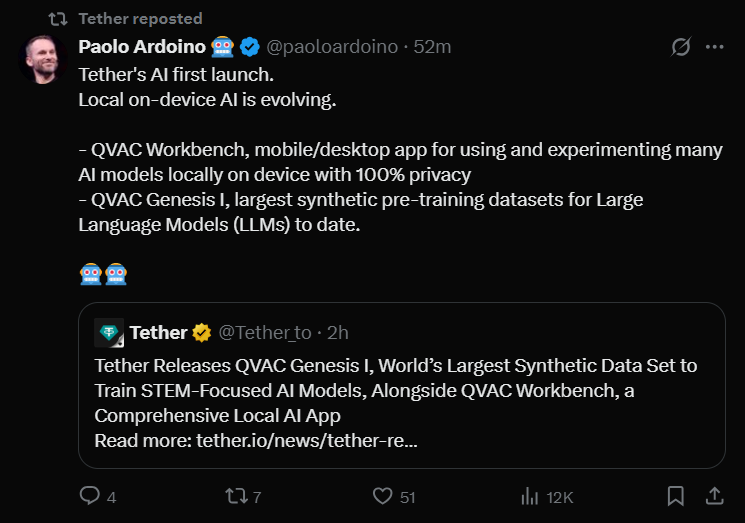Click the 52m post timestamp

coord(433,47)
